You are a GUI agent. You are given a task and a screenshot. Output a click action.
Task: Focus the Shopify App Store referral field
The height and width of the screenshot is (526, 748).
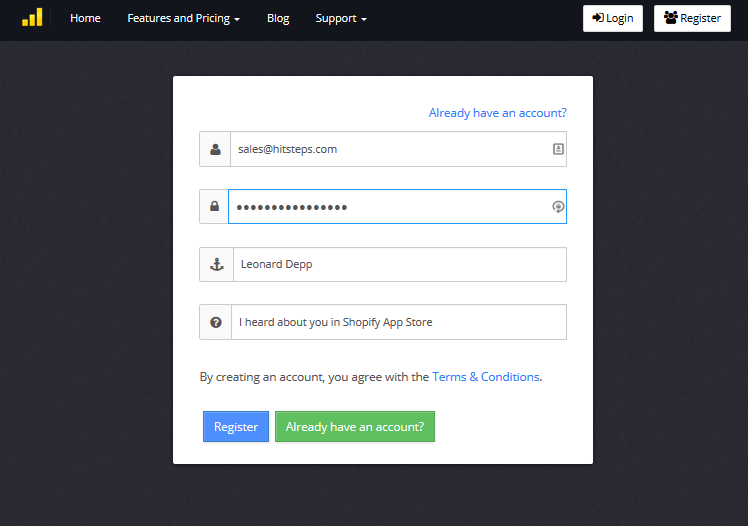point(399,322)
